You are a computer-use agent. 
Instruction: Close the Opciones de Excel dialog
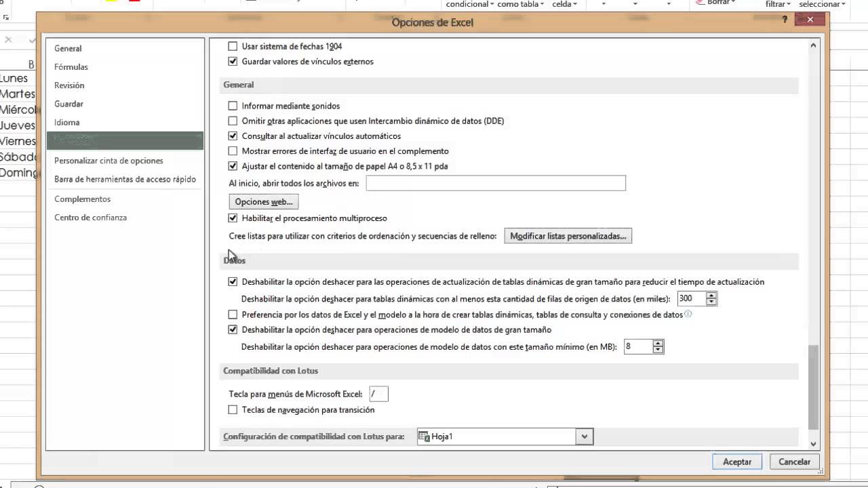(810, 20)
